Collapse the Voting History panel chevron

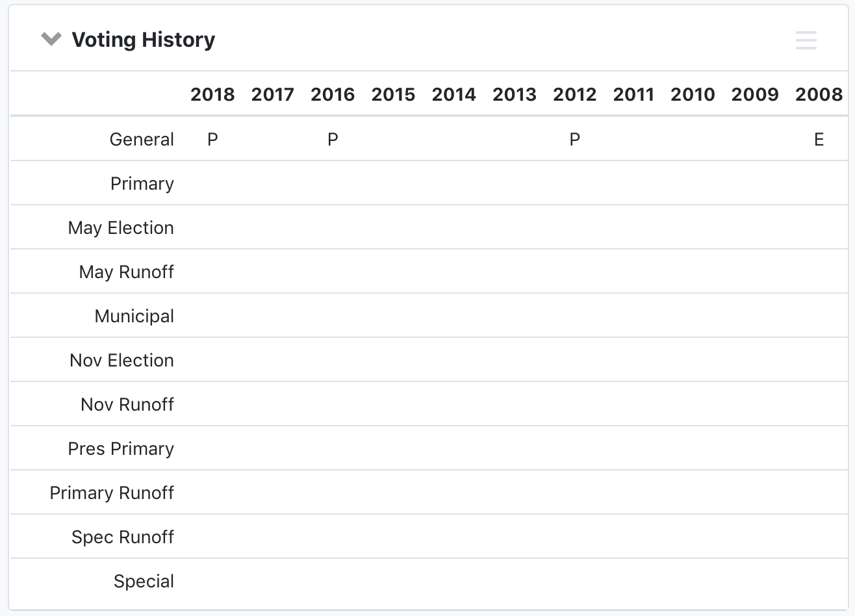51,40
